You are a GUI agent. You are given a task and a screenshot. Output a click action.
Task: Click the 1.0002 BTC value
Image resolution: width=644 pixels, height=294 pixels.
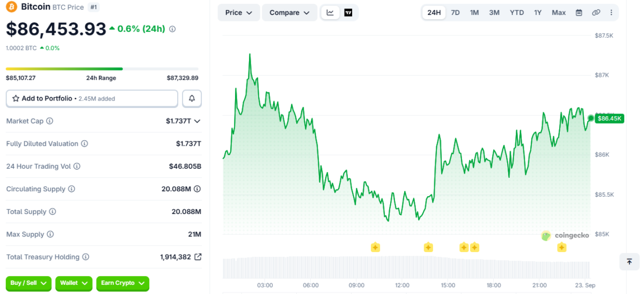(x=21, y=48)
